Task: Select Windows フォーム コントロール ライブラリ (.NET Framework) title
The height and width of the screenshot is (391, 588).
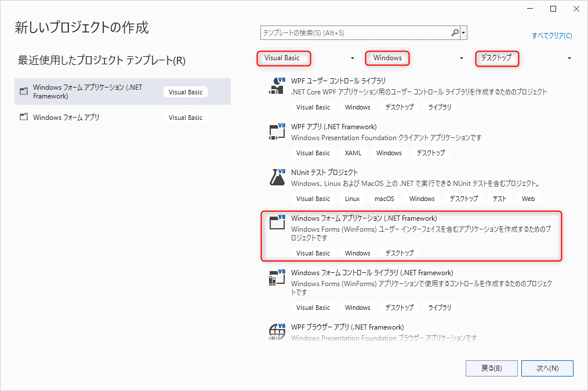Action: coord(372,273)
